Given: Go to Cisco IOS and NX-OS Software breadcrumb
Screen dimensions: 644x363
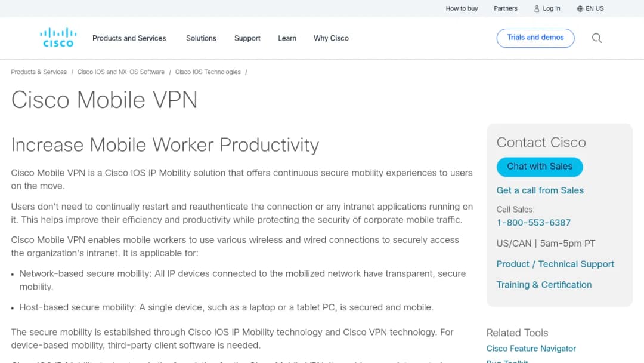Looking at the screenshot, I should click(120, 72).
